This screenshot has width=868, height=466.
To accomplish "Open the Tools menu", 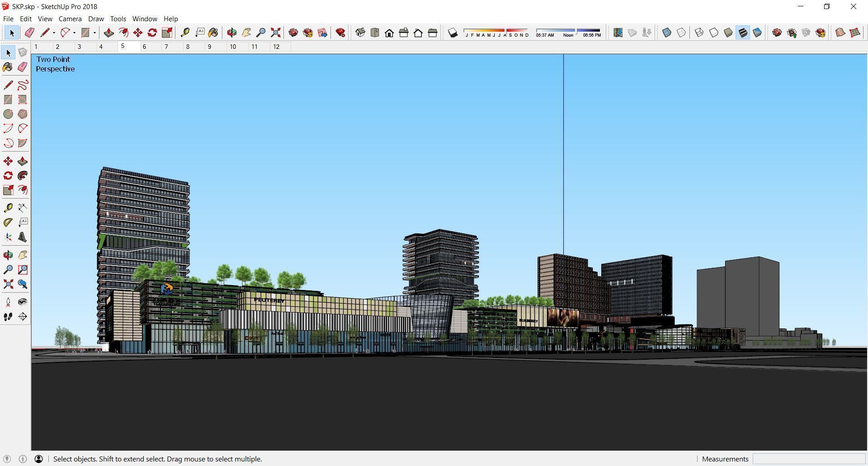I will point(118,19).
